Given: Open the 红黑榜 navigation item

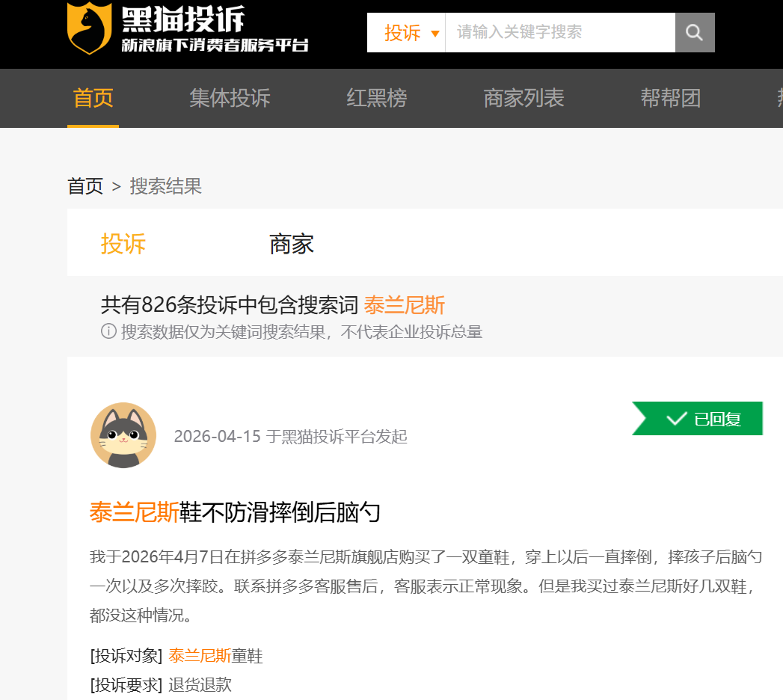Looking at the screenshot, I should (377, 98).
